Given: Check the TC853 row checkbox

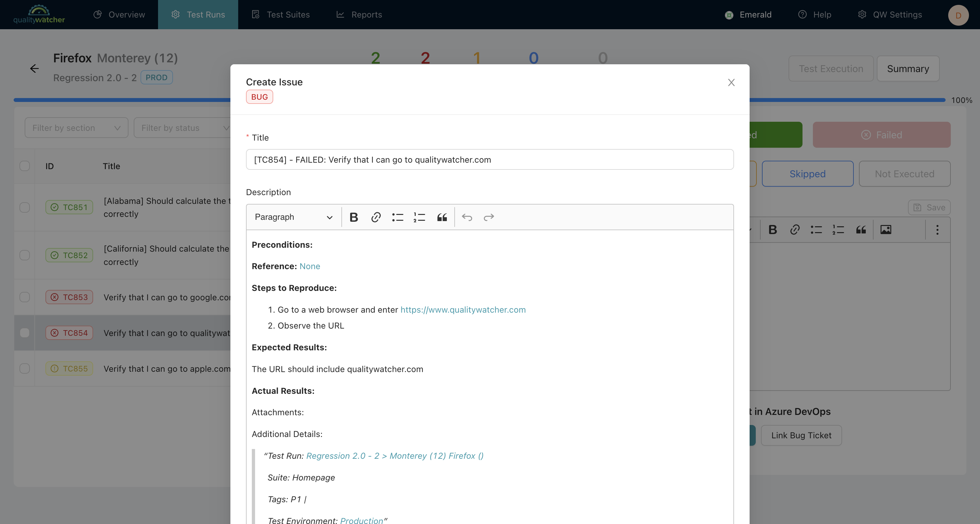Looking at the screenshot, I should pyautogui.click(x=25, y=297).
